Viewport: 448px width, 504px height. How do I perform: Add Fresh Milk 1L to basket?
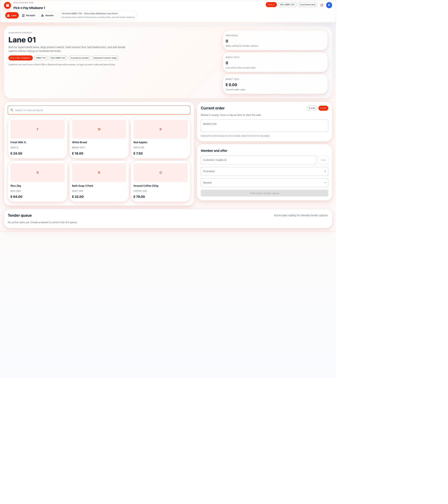(37, 138)
